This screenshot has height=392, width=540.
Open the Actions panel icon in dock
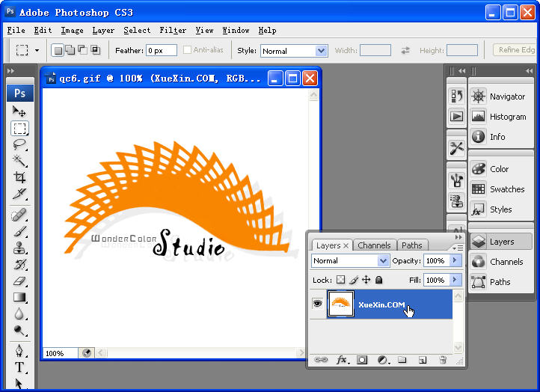pos(457,116)
